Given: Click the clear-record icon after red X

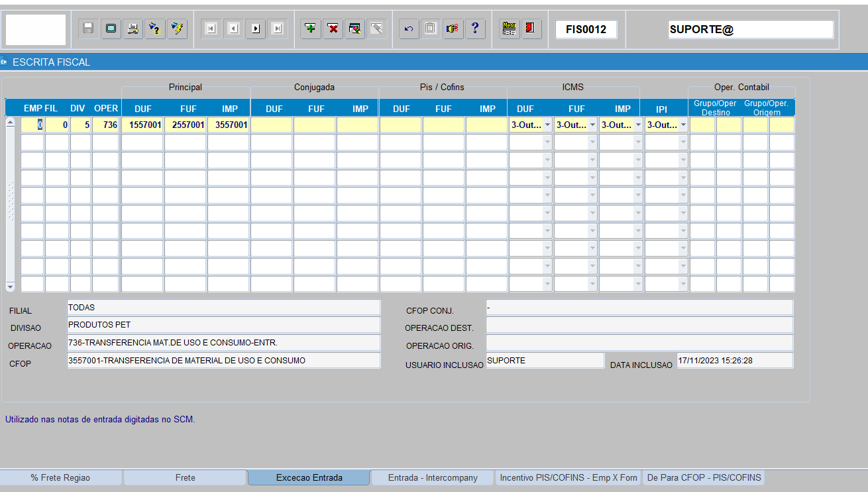Looking at the screenshot, I should pos(355,29).
